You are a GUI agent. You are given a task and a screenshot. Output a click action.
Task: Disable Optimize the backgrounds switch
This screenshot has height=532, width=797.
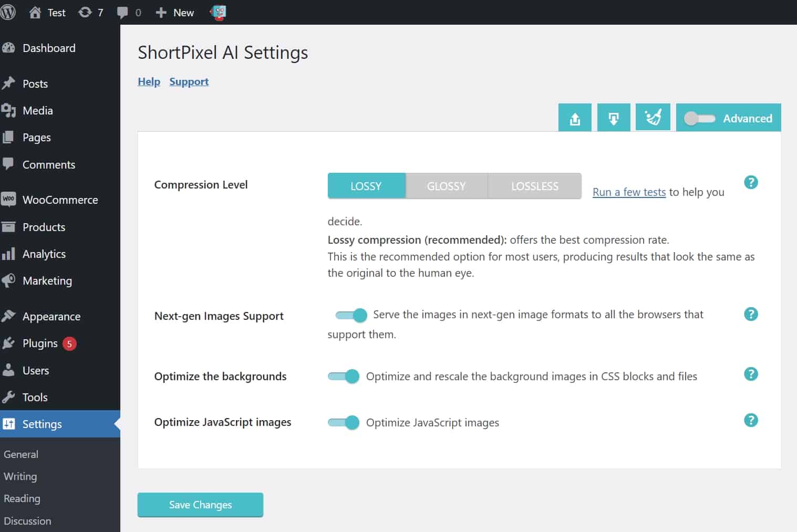(x=344, y=377)
